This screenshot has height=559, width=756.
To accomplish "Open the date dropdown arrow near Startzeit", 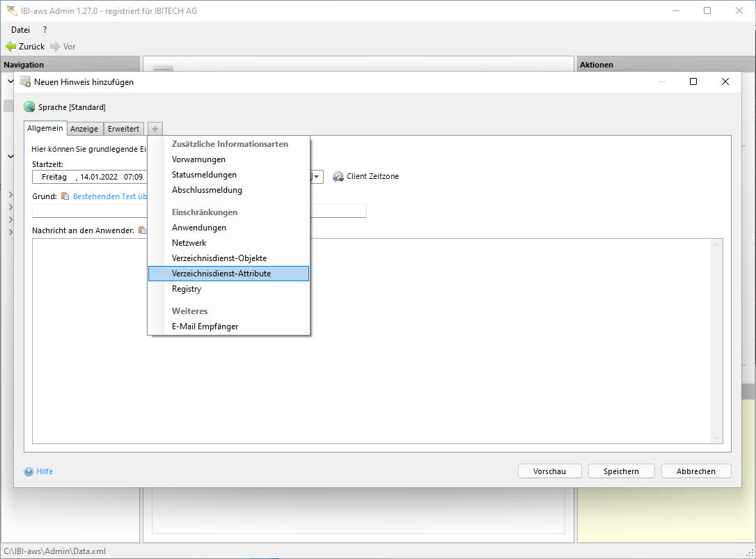I will [317, 177].
